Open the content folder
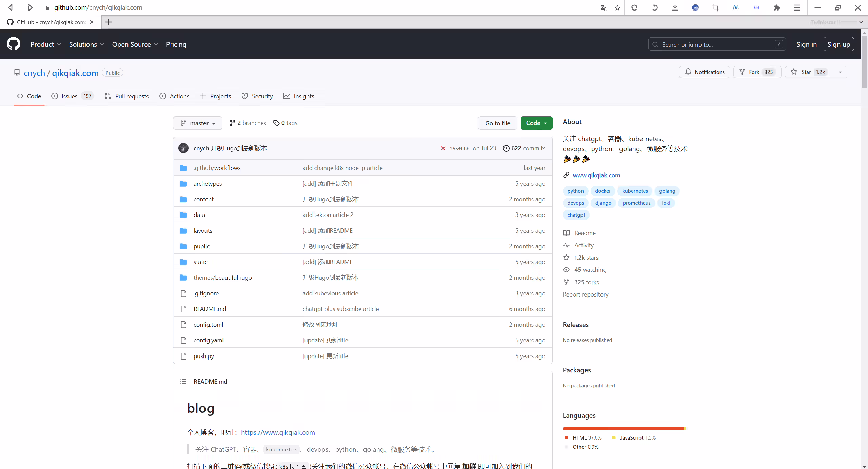The width and height of the screenshot is (868, 469). click(203, 199)
